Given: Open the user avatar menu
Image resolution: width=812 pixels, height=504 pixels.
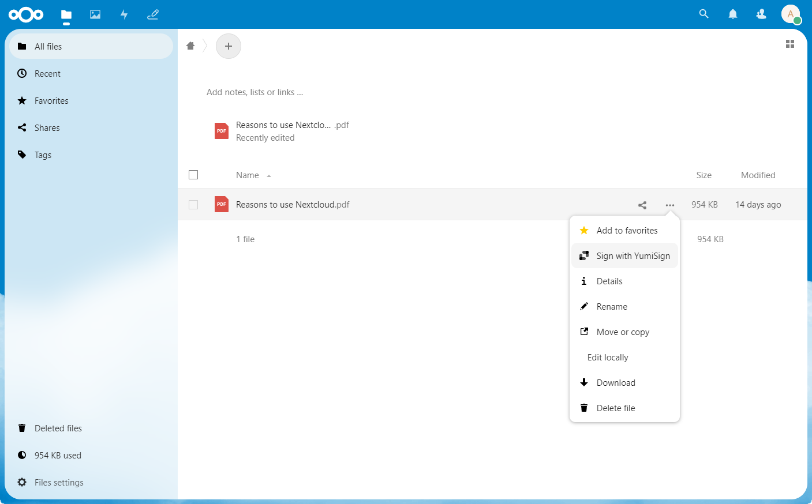Looking at the screenshot, I should pyautogui.click(x=791, y=14).
